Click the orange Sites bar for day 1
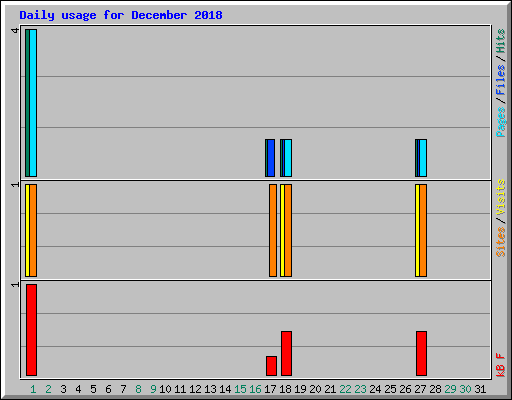This screenshot has height=400, width=512. pyautogui.click(x=33, y=230)
